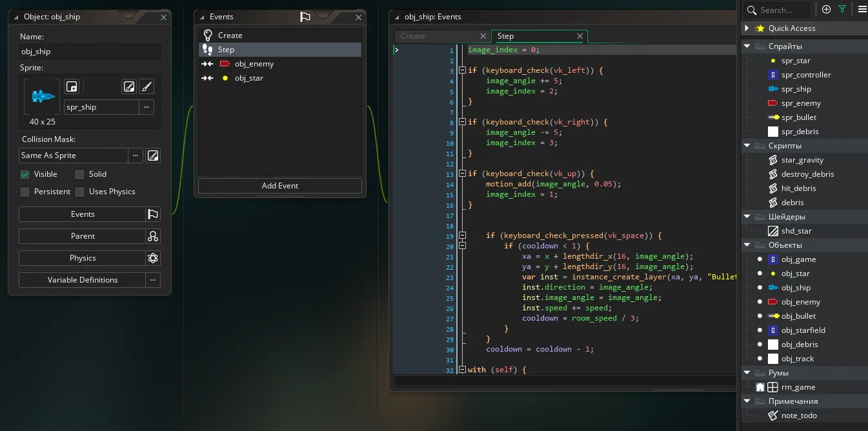
Task: Collapse the Спрайты folder
Action: tap(747, 46)
